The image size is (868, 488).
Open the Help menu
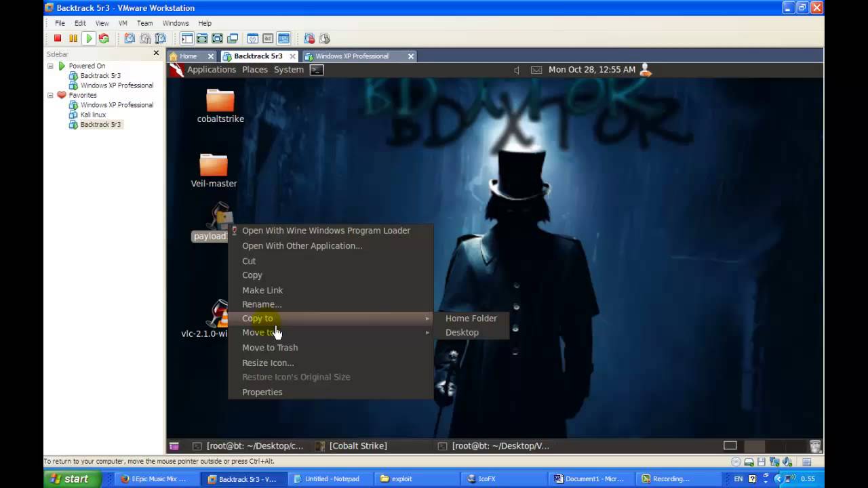click(205, 23)
